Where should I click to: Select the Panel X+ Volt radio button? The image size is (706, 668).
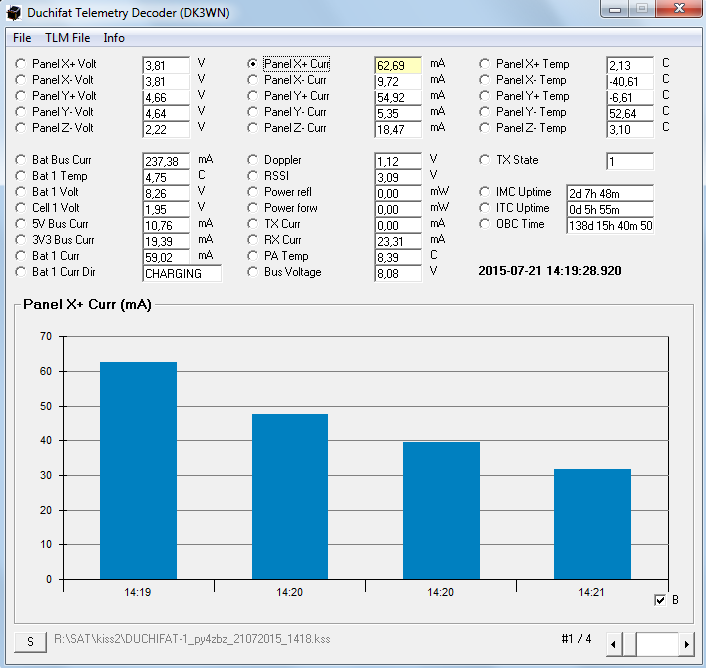click(x=21, y=64)
